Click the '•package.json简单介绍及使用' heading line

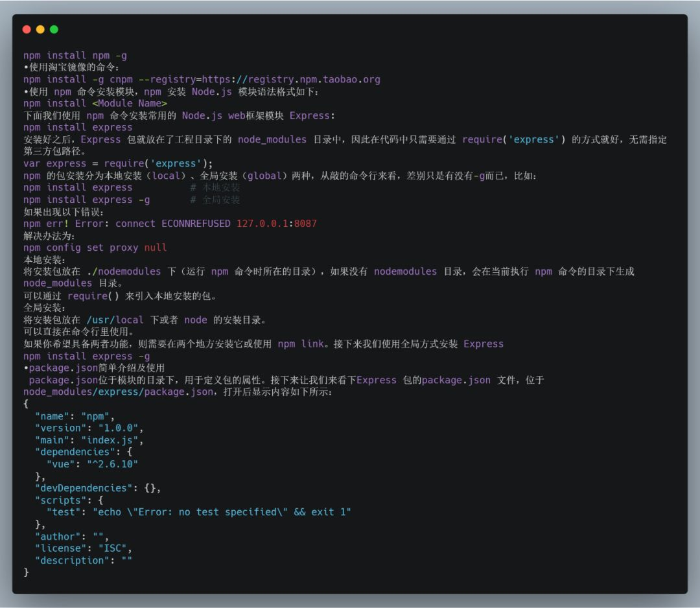tap(94, 368)
